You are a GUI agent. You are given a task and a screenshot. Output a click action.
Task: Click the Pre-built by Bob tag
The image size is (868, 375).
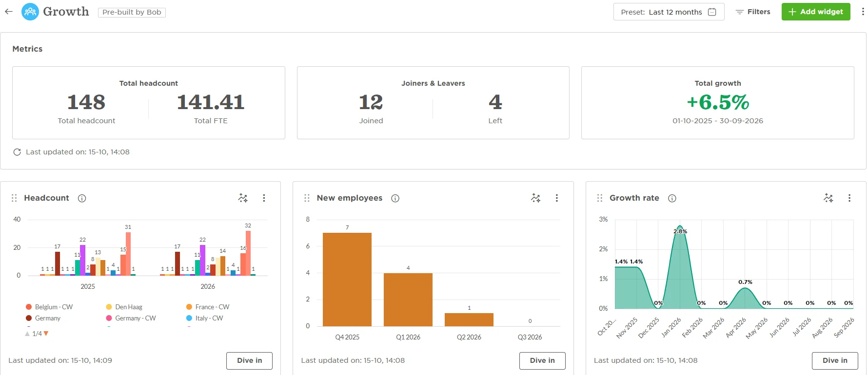pos(132,12)
